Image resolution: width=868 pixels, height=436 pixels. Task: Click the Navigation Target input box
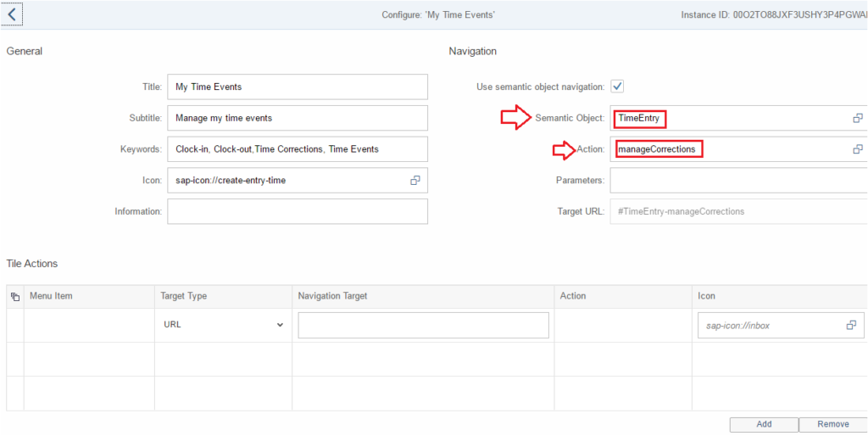[424, 325]
